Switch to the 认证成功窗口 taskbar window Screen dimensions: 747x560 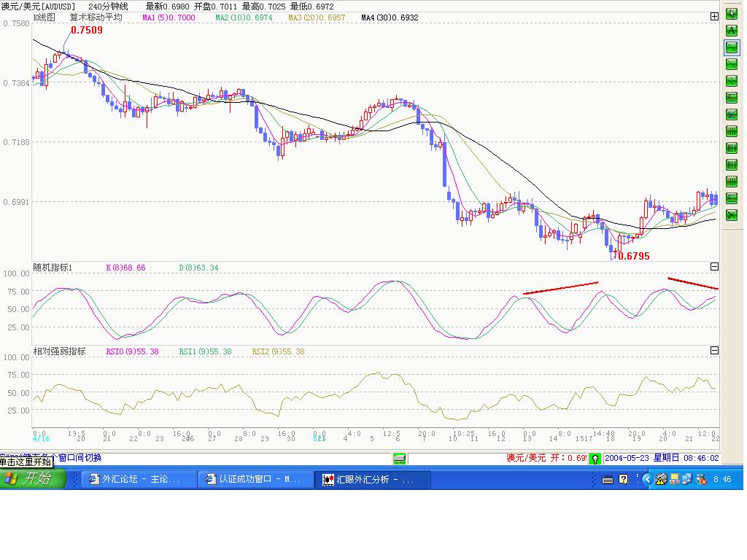click(255, 480)
